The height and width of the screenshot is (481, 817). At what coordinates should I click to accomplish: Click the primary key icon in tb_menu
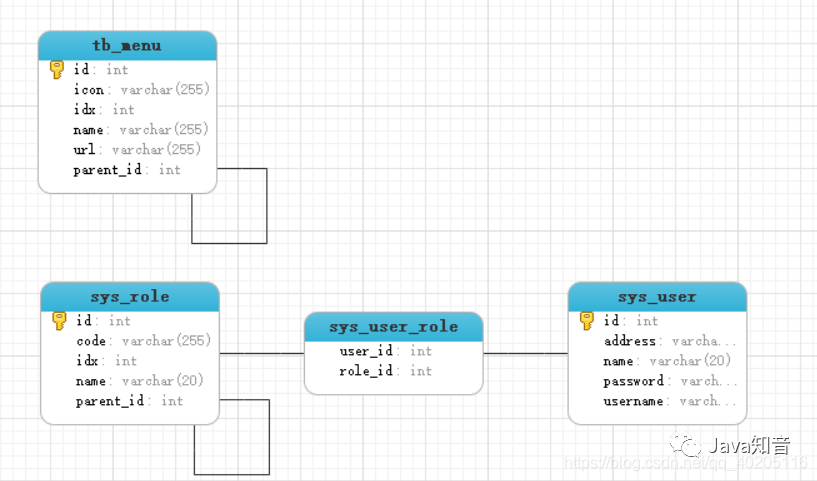[x=57, y=69]
